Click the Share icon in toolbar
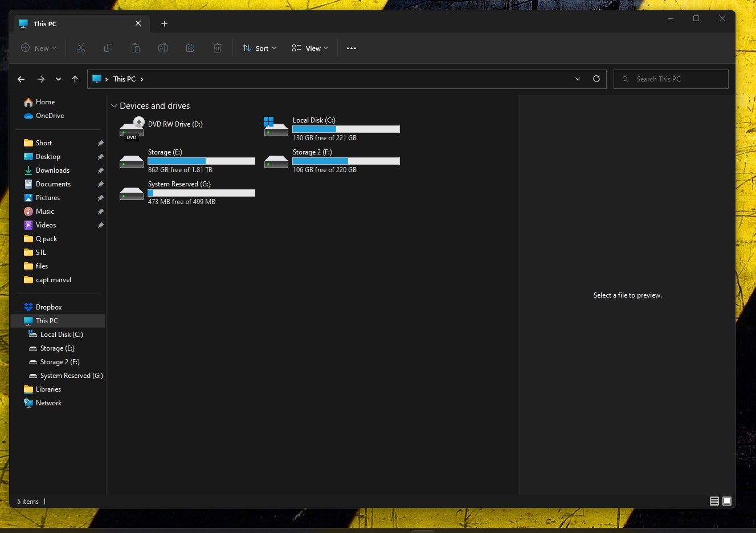756x533 pixels. (x=190, y=48)
